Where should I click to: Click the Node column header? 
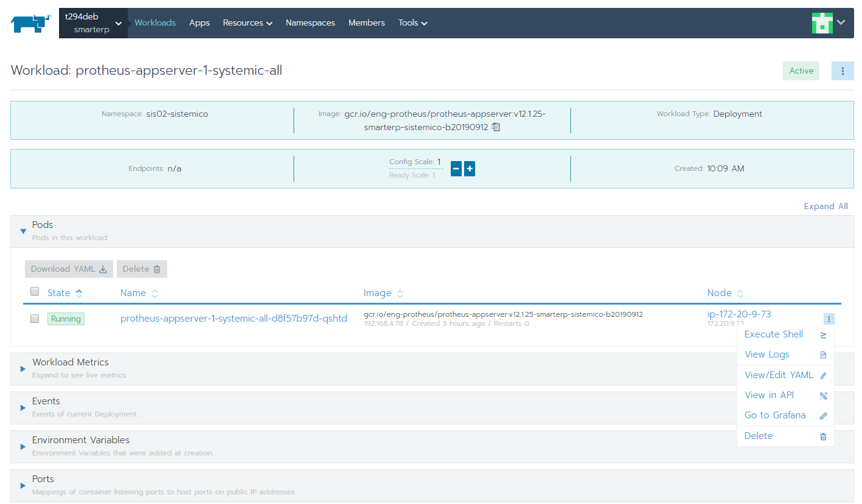click(719, 293)
